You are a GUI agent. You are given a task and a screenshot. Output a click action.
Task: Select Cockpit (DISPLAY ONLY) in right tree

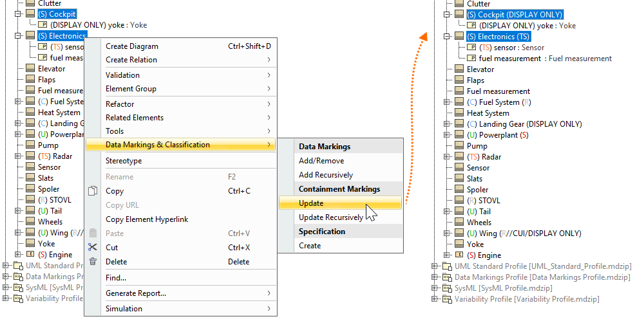pos(515,15)
